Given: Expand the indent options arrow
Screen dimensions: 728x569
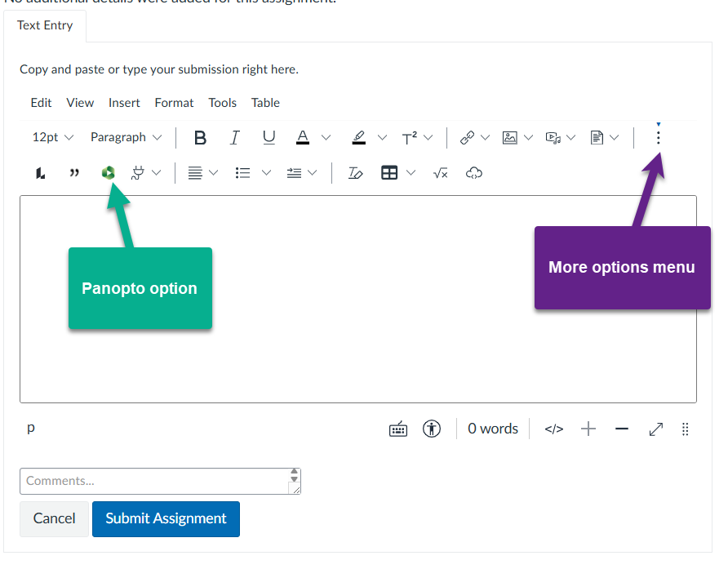Looking at the screenshot, I should (313, 173).
